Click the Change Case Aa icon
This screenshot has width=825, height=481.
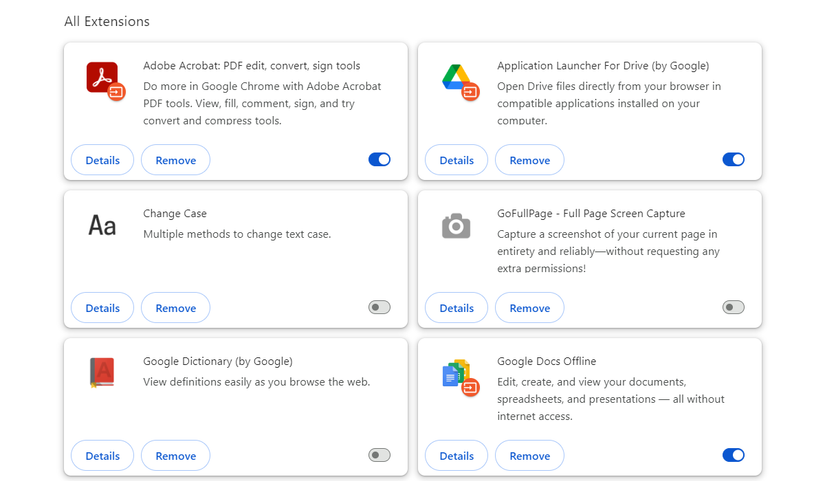click(x=103, y=226)
